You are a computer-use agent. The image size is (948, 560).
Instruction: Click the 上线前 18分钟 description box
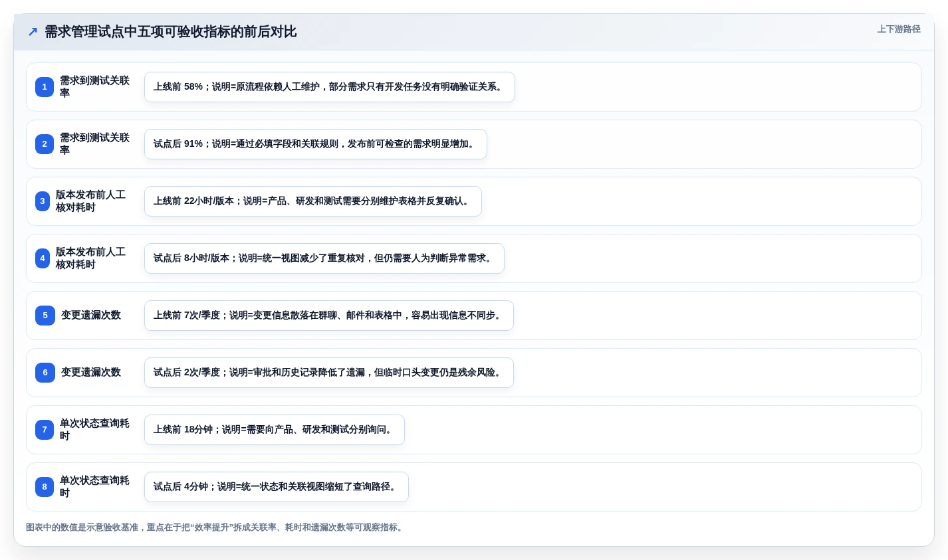[x=275, y=430]
